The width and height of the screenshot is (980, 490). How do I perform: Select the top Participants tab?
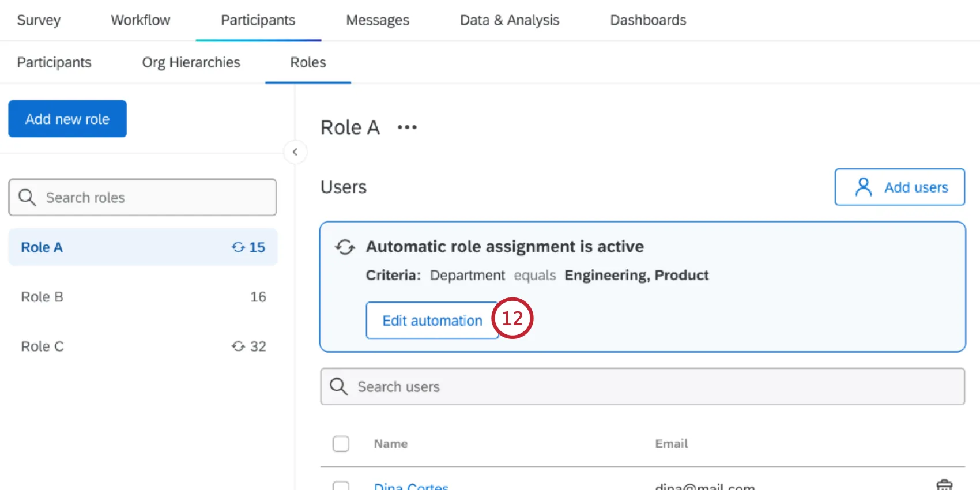coord(258,20)
